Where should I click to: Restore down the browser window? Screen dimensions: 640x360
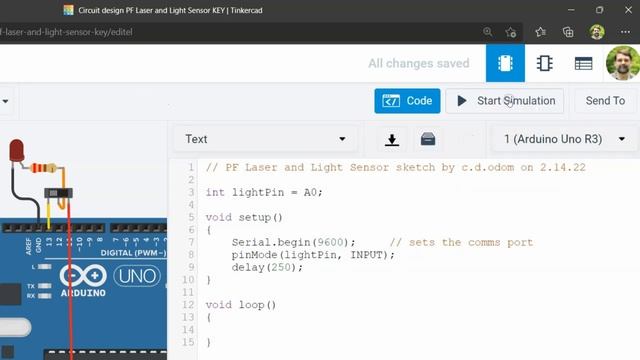pos(599,10)
